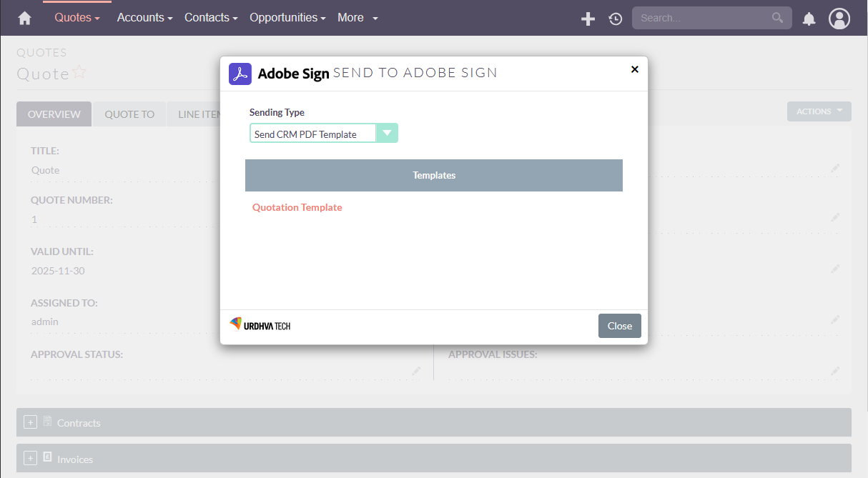Click the edit pencil beside Approval Issues
This screenshot has width=868, height=478.
point(835,371)
